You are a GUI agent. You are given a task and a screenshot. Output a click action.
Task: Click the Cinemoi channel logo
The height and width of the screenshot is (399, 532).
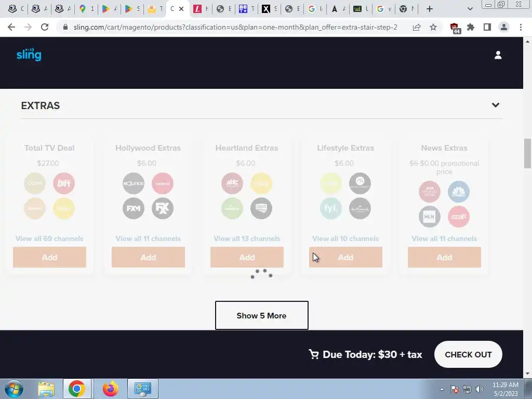163,183
